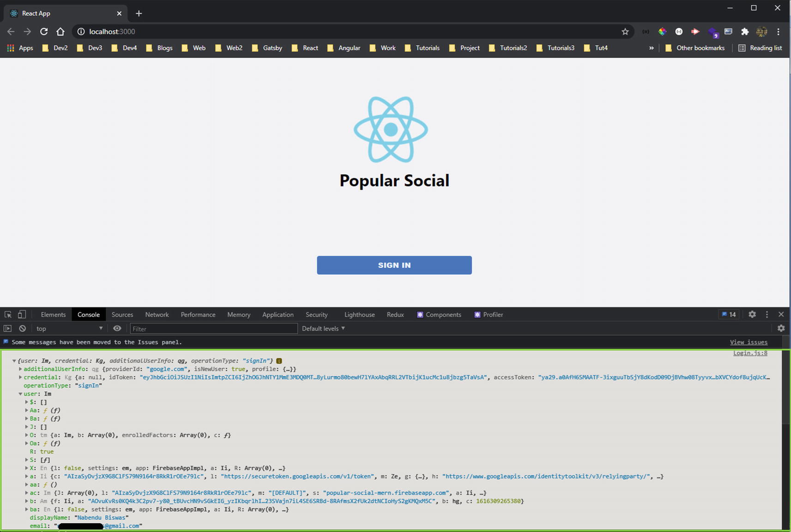Click the inspect element picker icon

point(8,315)
